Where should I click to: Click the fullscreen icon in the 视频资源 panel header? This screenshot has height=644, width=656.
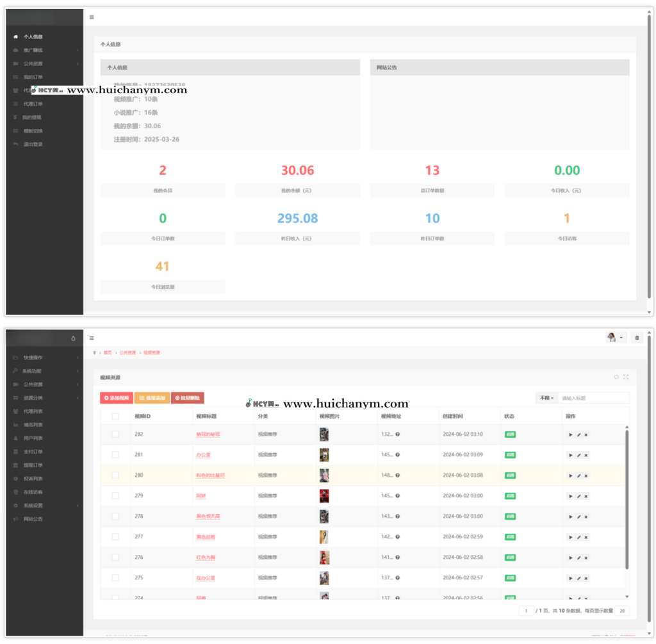click(626, 377)
